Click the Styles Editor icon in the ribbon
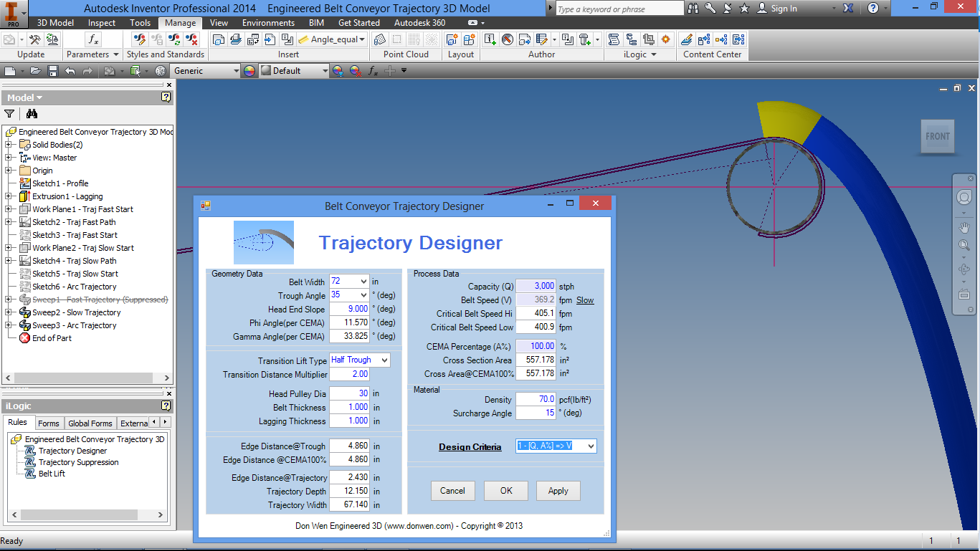Viewport: 980px width, 551px height. point(140,39)
